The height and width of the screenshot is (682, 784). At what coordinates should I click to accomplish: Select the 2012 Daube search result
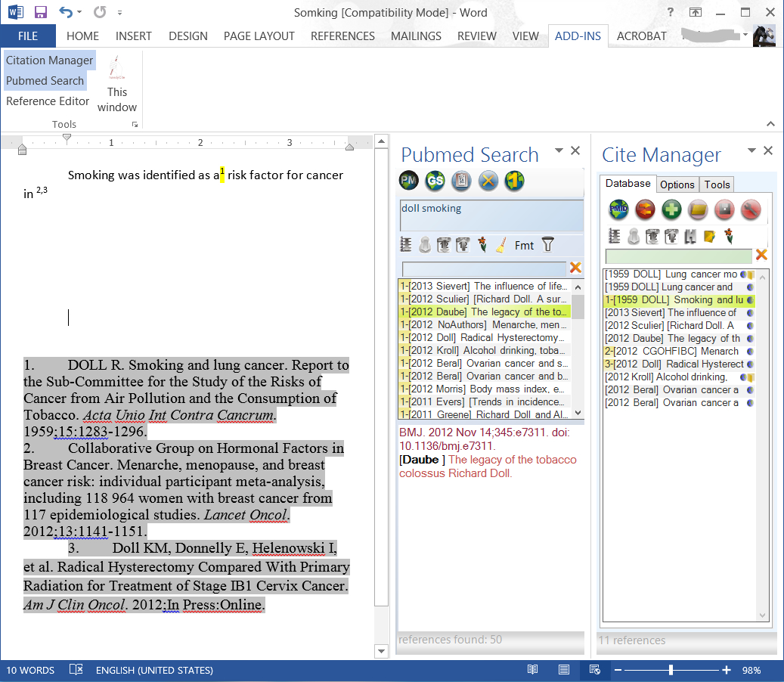(x=484, y=312)
